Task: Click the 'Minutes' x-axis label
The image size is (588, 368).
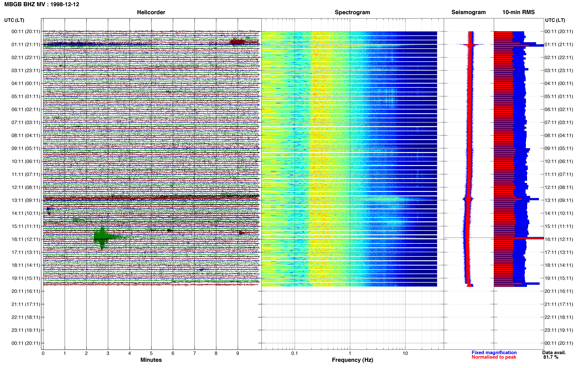Action: coord(151,360)
